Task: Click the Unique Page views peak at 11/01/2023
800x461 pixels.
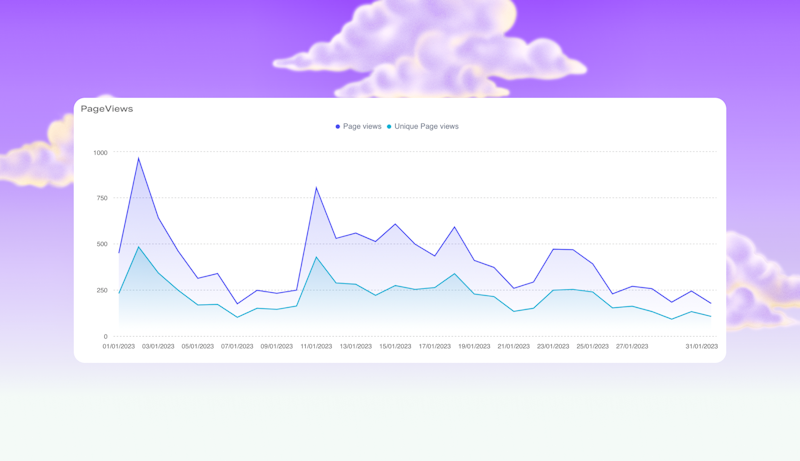Action: tap(316, 257)
